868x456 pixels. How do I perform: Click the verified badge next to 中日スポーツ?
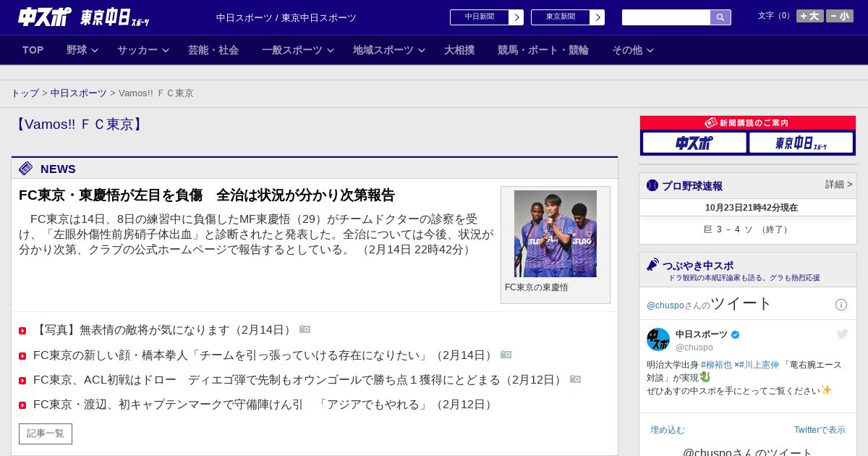click(736, 334)
